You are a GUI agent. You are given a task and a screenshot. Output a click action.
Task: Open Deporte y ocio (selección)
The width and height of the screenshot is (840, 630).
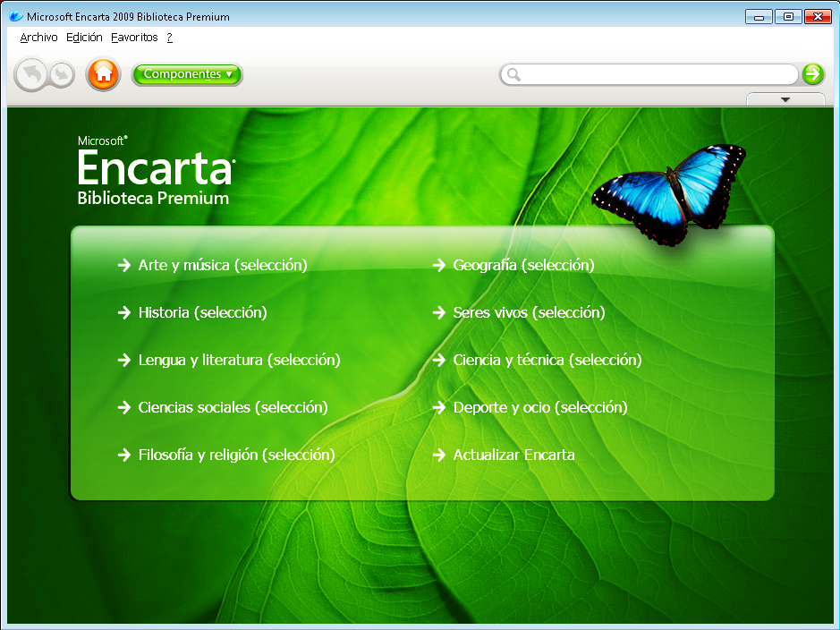pyautogui.click(x=540, y=408)
